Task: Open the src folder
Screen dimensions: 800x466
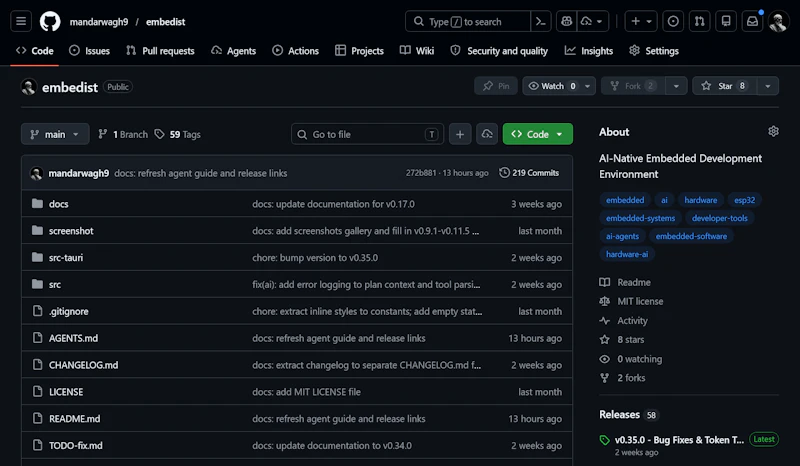Action: (x=55, y=284)
